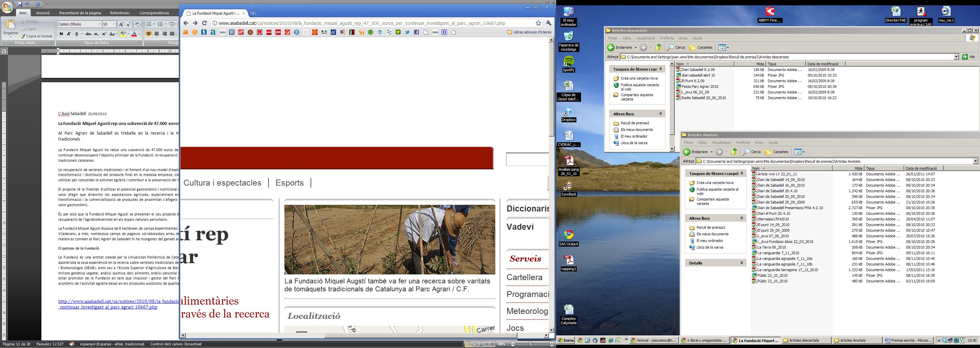
Task: Click the Undo arrow in Word's quick access toolbar
Action: point(27,4)
